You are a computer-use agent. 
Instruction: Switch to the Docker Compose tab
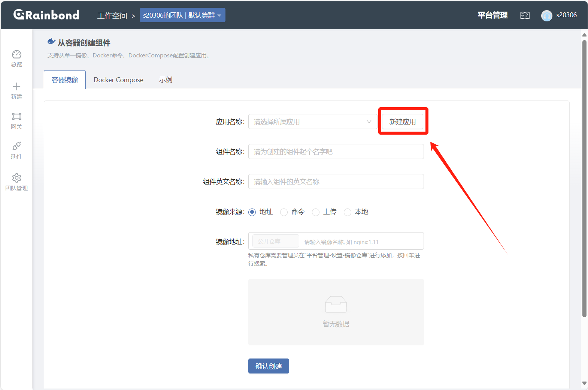click(118, 80)
